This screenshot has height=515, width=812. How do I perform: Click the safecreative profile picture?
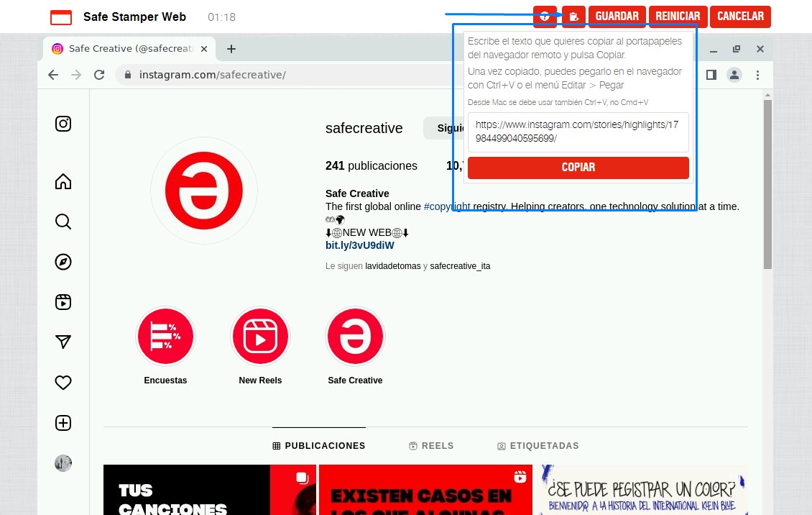click(204, 191)
